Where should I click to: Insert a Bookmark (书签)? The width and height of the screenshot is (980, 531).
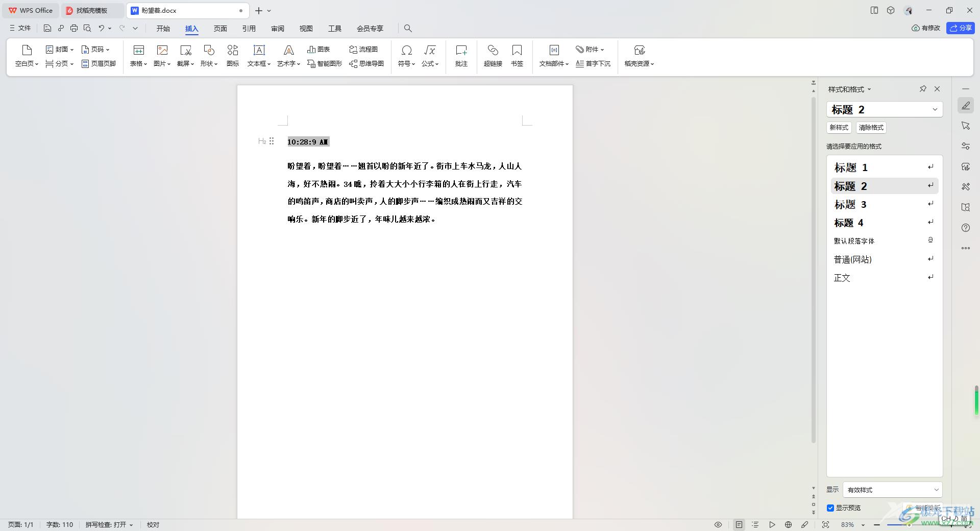pos(517,56)
